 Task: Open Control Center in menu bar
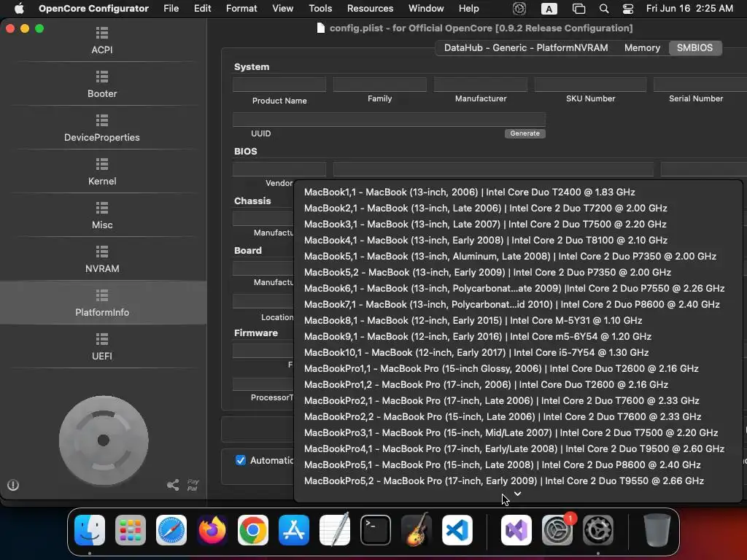tap(628, 9)
